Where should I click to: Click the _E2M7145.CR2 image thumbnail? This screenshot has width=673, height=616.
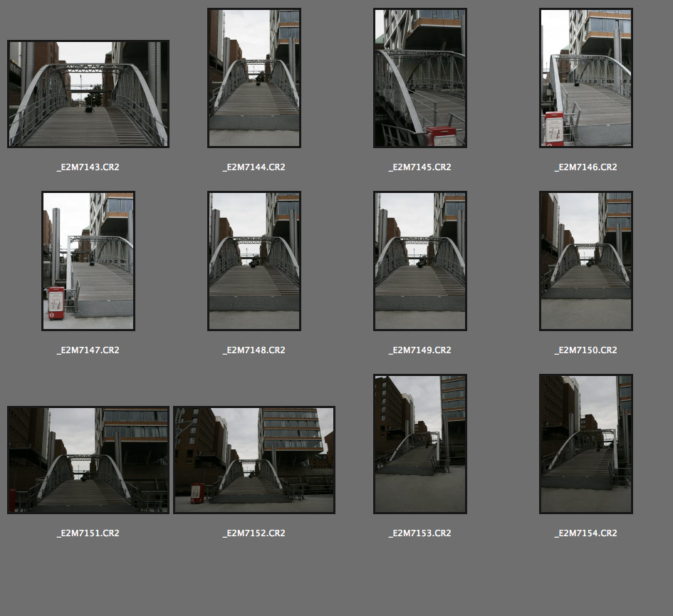pos(420,78)
